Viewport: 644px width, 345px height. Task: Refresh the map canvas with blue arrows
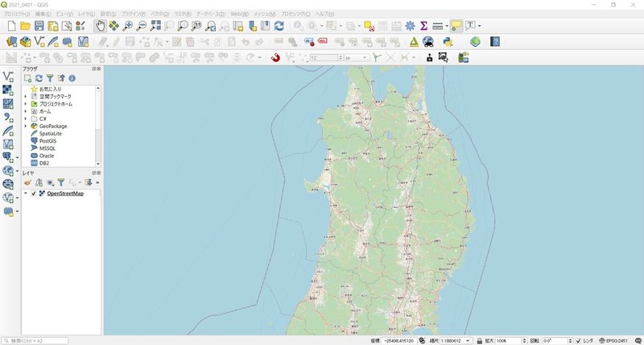click(279, 26)
